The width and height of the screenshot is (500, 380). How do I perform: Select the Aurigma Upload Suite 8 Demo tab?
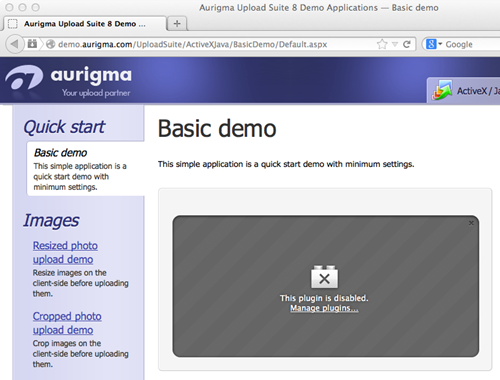pyautogui.click(x=85, y=24)
